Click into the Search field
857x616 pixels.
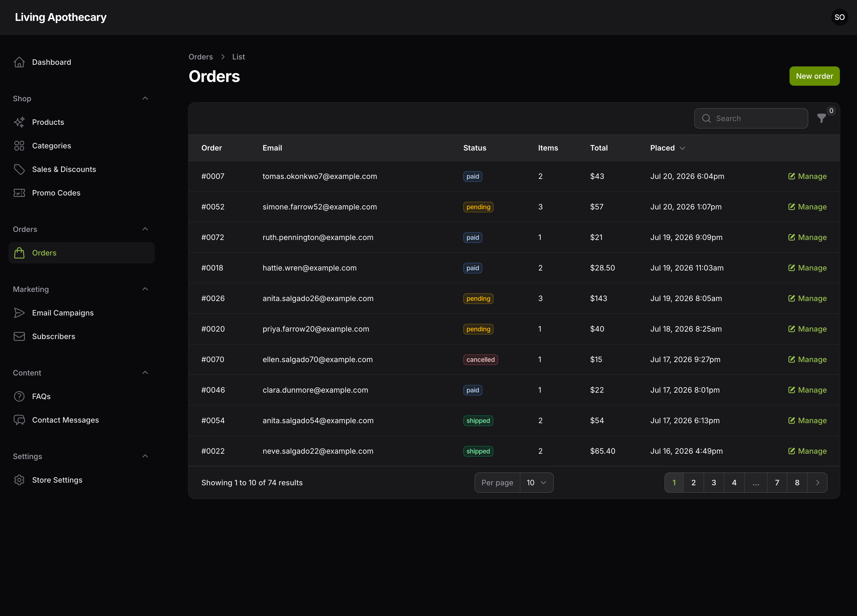(x=751, y=118)
